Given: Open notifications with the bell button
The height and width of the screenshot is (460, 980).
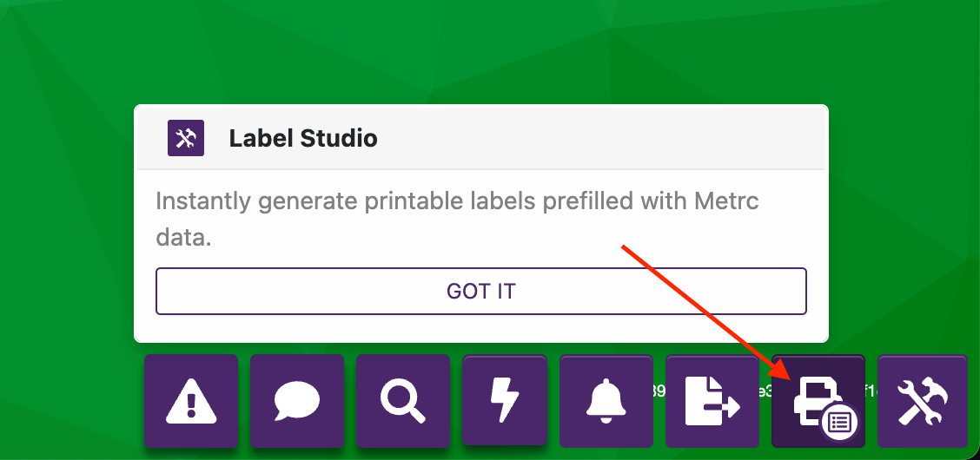Looking at the screenshot, I should click(606, 401).
